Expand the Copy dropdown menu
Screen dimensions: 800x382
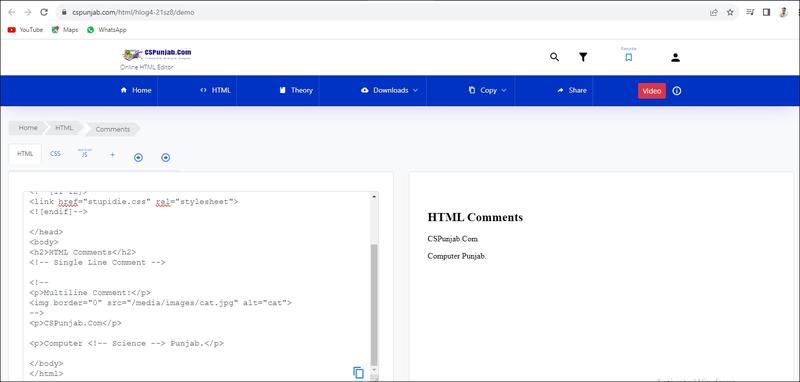click(x=487, y=90)
